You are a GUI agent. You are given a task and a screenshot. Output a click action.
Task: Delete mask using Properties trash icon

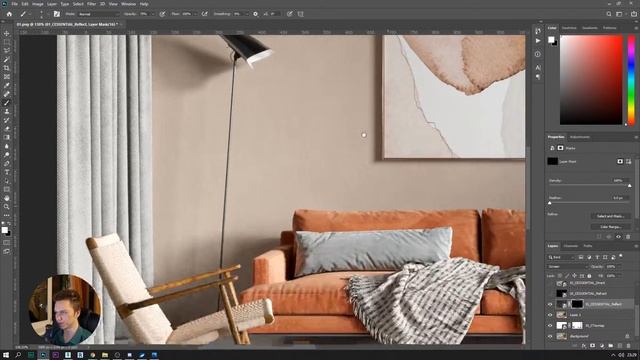click(x=628, y=237)
